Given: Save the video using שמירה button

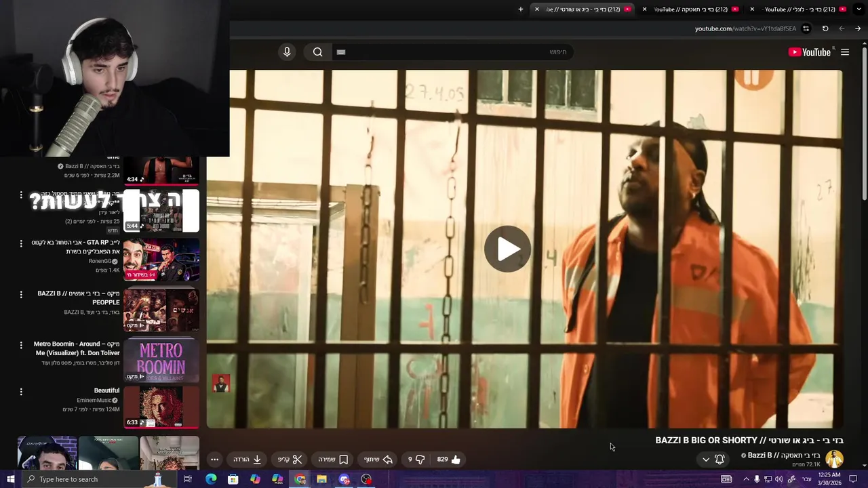Looking at the screenshot, I should pyautogui.click(x=333, y=460).
